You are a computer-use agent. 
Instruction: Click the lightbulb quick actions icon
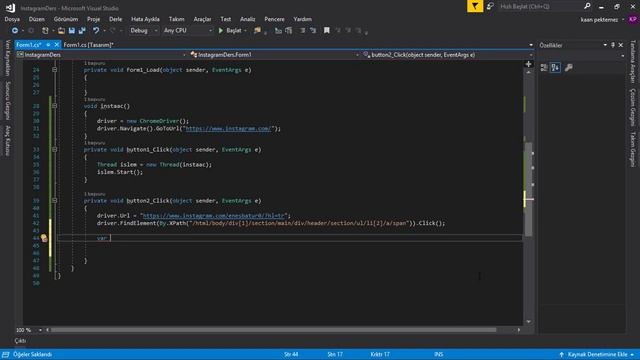44,238
